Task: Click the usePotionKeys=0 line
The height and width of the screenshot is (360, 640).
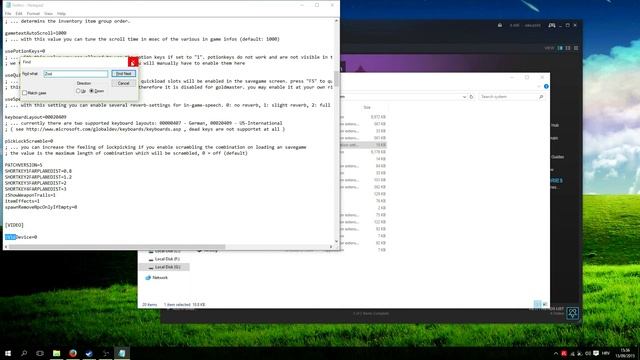Action: (x=25, y=51)
